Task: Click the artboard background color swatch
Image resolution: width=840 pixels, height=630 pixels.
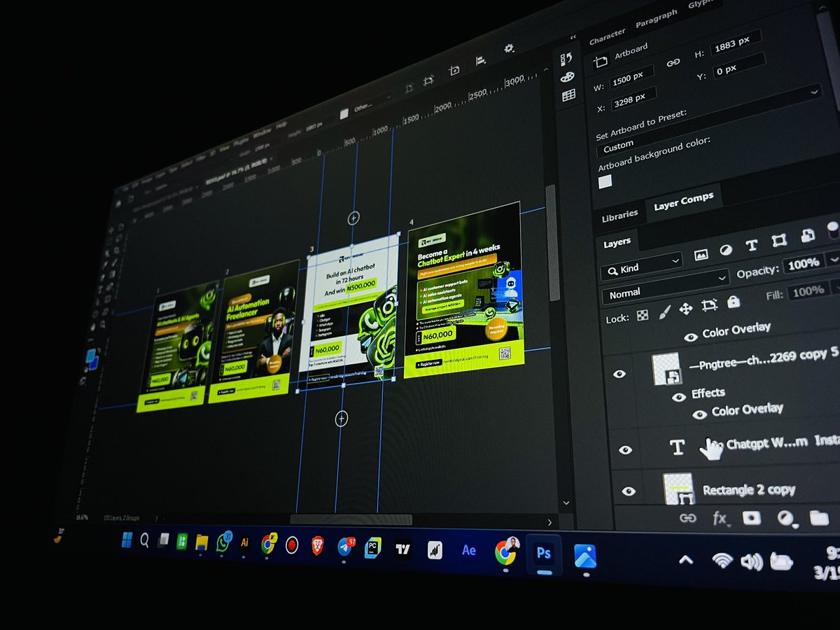Action: (x=605, y=181)
